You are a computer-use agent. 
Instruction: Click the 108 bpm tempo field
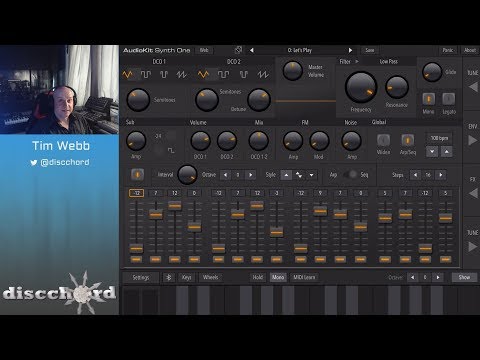click(439, 138)
